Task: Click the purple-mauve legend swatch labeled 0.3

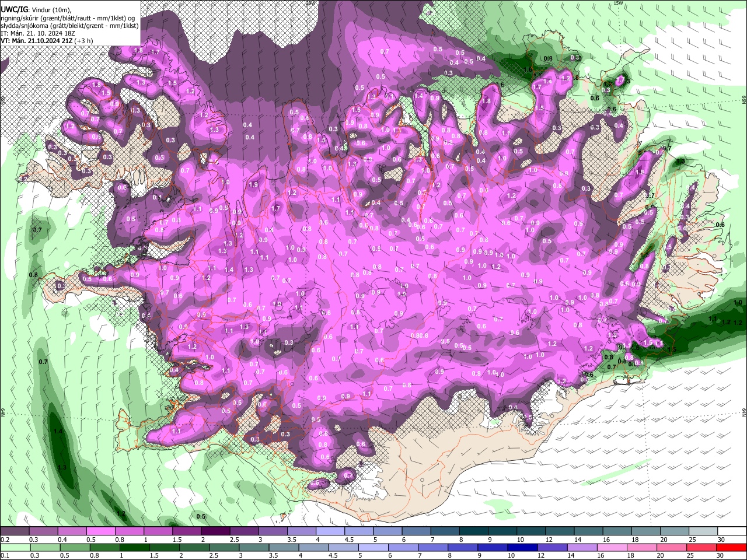Action: [43, 531]
